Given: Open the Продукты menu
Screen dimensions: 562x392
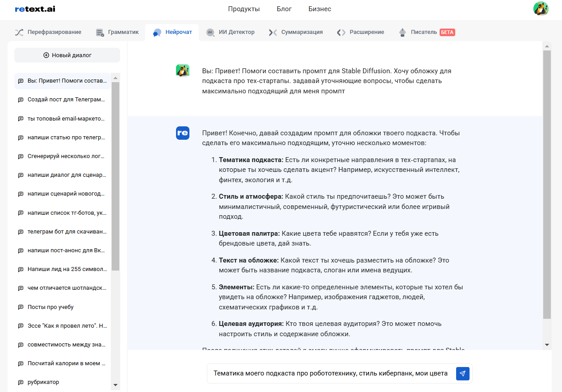Looking at the screenshot, I should [243, 9].
